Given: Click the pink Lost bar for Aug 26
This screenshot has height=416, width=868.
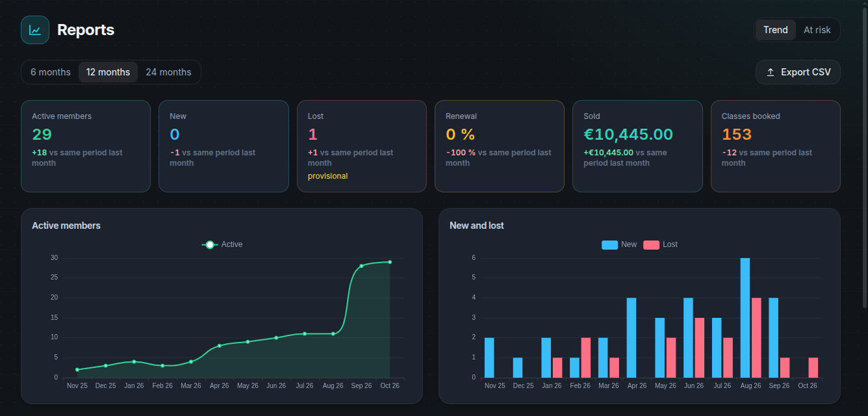Looking at the screenshot, I should (756, 338).
